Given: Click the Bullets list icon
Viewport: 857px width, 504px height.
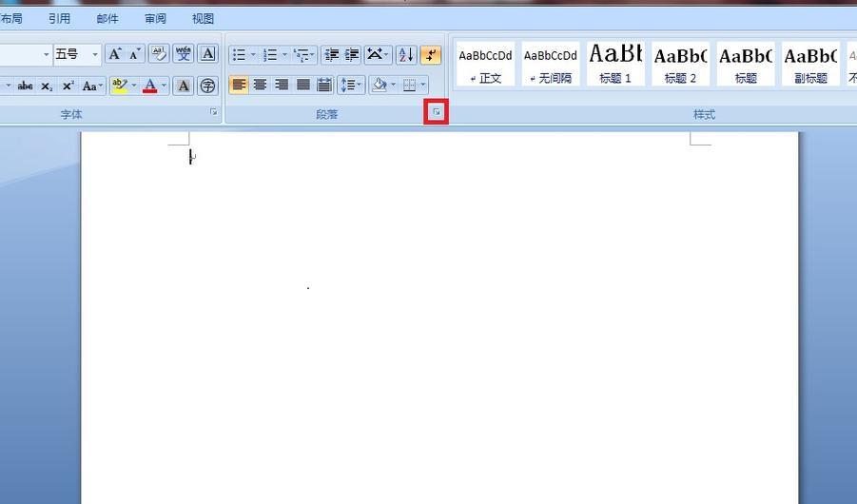Looking at the screenshot, I should pyautogui.click(x=239, y=54).
